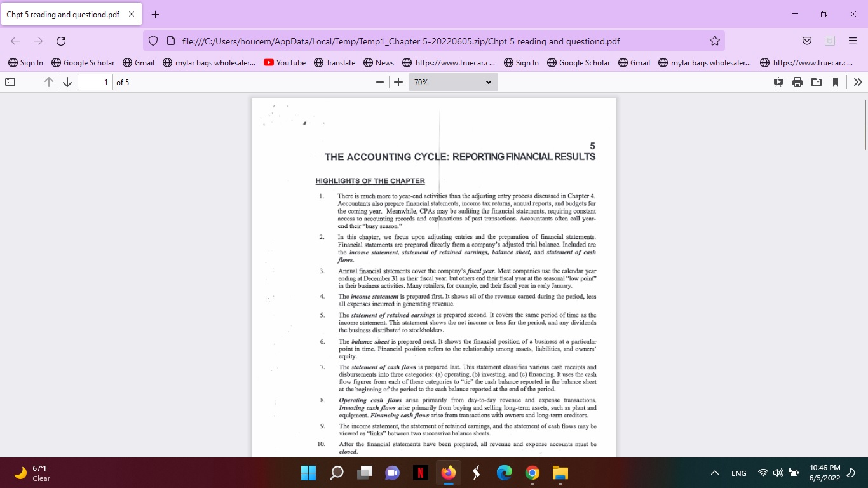Image resolution: width=868 pixels, height=488 pixels.
Task: Open a new browser tab
Action: (156, 14)
